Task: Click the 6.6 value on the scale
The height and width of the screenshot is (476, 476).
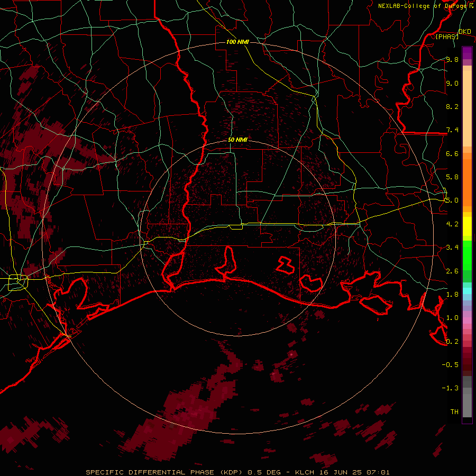Action: click(x=452, y=153)
